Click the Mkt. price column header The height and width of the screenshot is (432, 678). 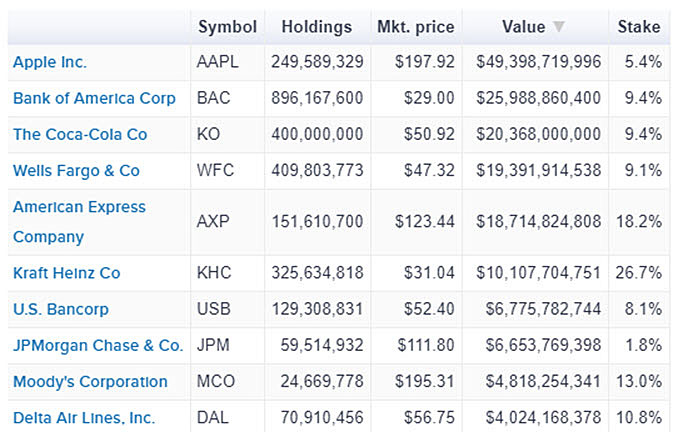[415, 27]
